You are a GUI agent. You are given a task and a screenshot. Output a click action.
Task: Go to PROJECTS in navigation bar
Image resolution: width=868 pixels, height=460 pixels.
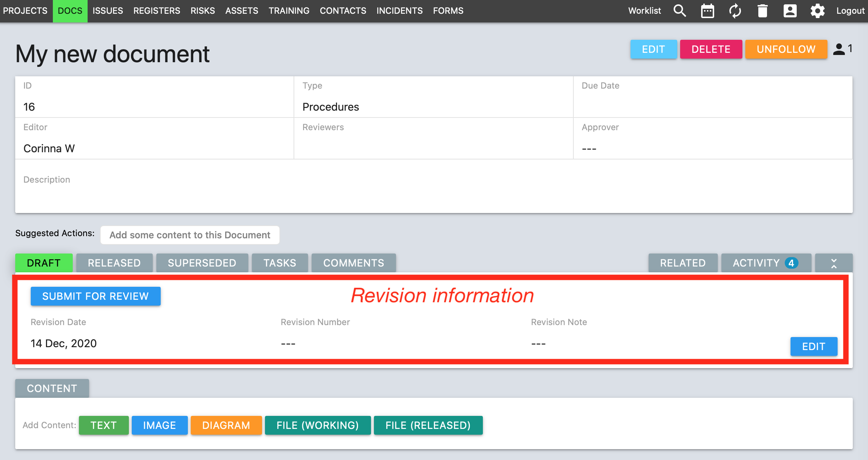(x=25, y=11)
